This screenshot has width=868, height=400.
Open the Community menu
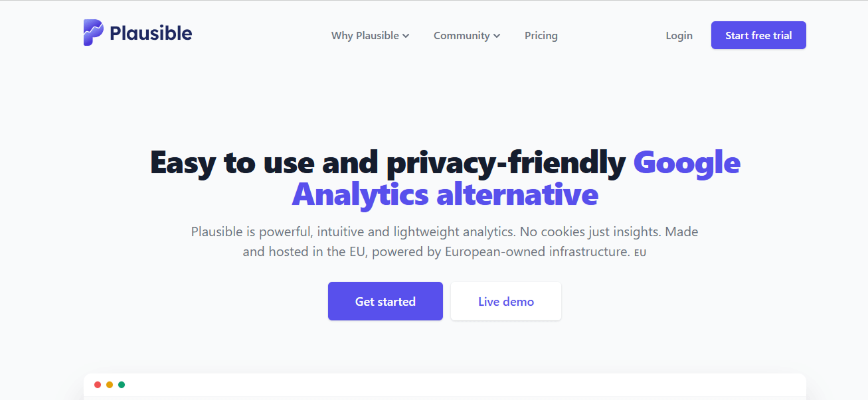pos(462,36)
